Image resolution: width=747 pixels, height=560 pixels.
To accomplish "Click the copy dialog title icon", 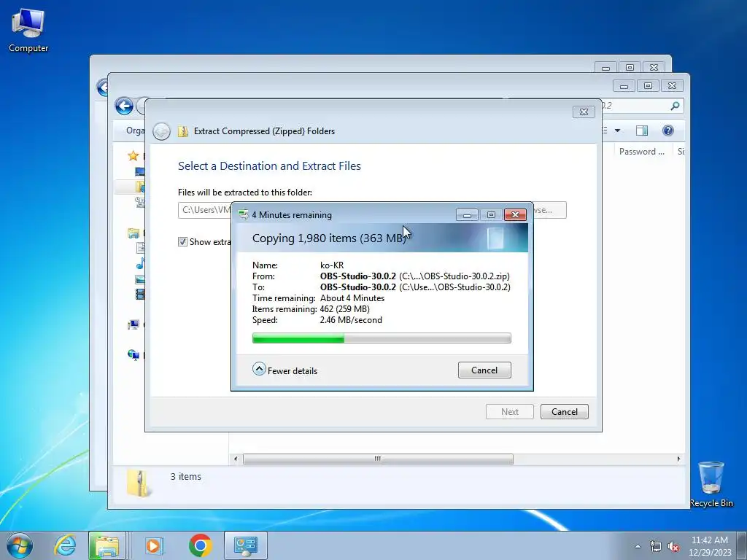I will point(244,215).
